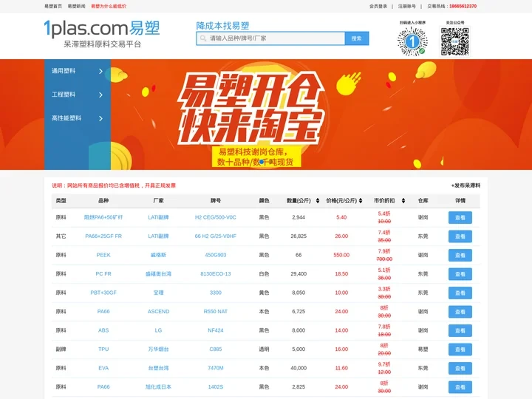Click 查看 for 3300 PBT row

click(x=460, y=293)
